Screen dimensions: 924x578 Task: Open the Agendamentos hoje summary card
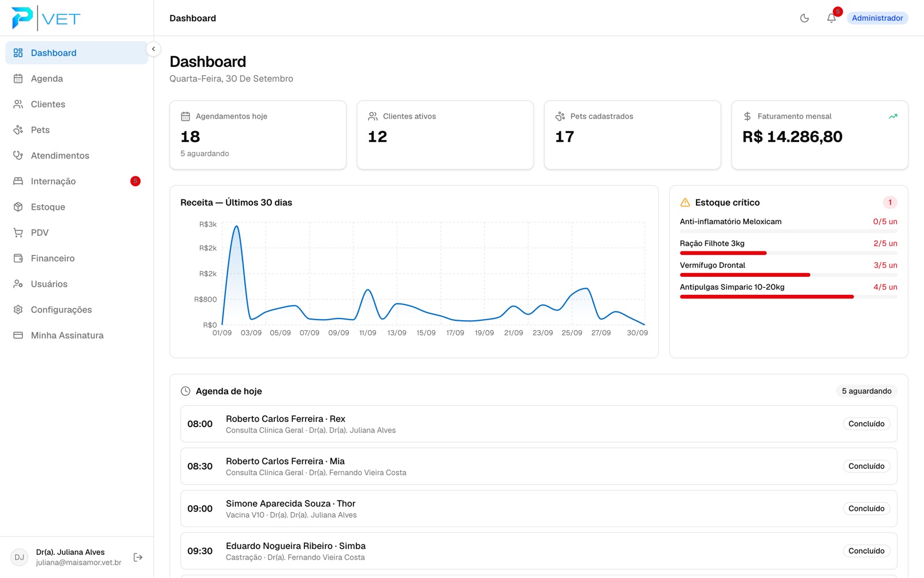(258, 135)
